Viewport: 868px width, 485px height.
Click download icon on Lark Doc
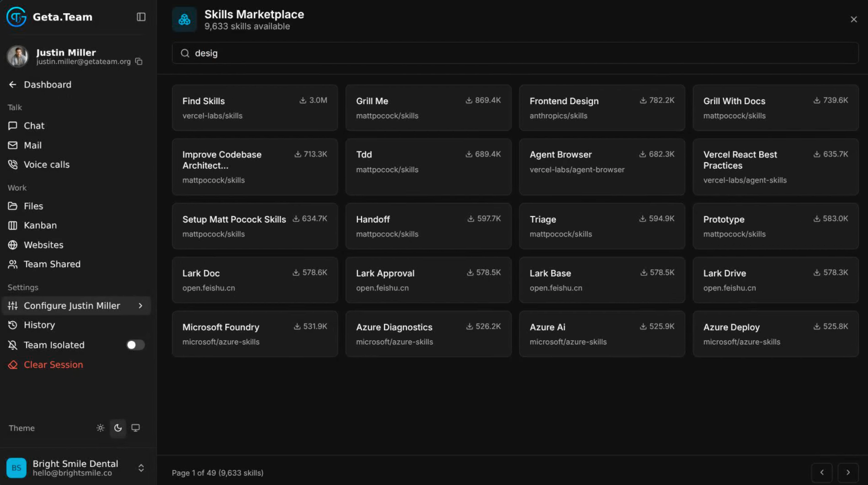296,273
